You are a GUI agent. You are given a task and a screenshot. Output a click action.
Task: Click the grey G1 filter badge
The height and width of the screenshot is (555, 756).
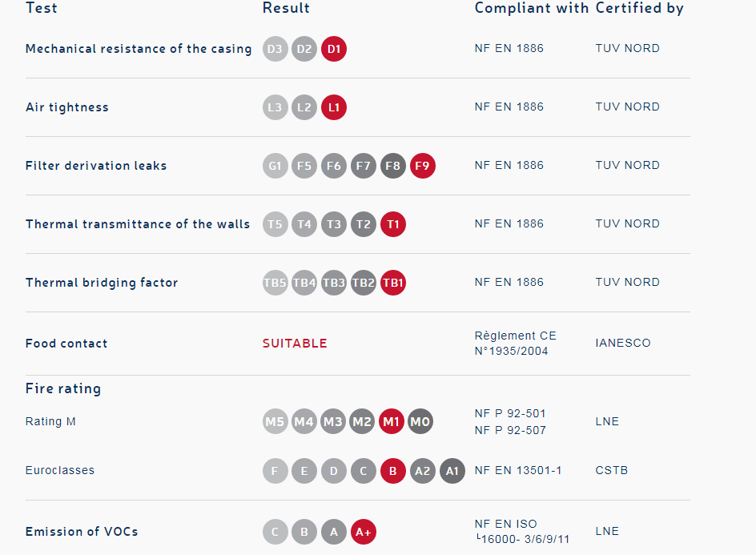click(275, 166)
